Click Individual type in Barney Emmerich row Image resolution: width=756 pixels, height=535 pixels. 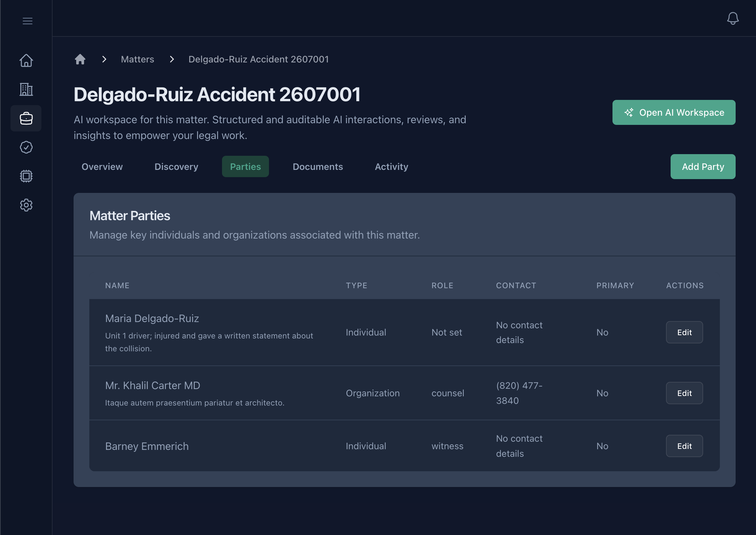pyautogui.click(x=366, y=446)
